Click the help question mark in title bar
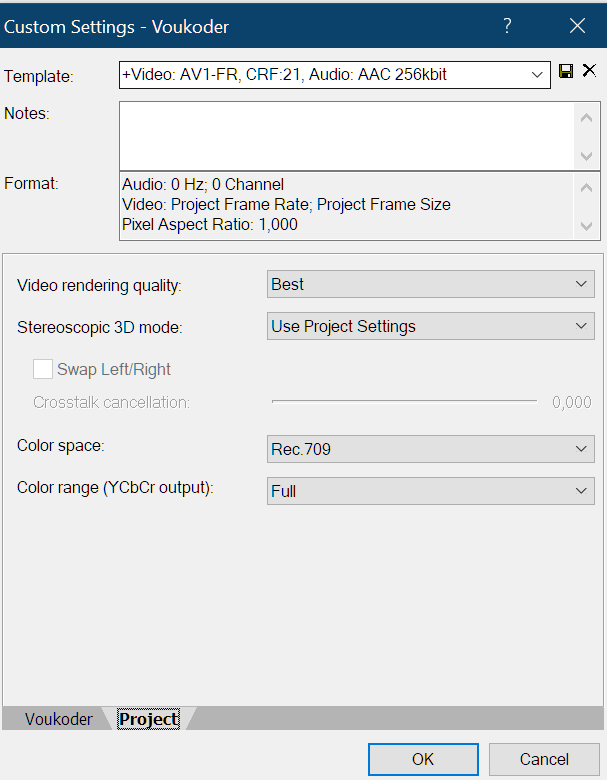The height and width of the screenshot is (780, 607). (x=507, y=26)
